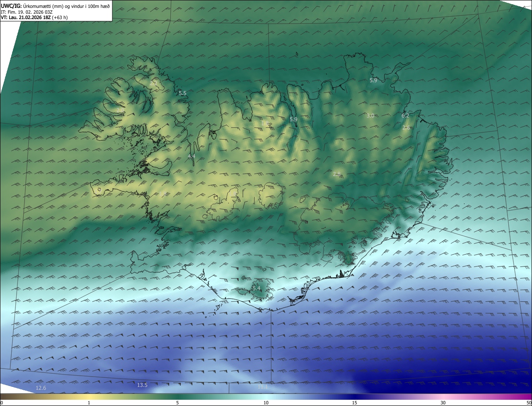The width and height of the screenshot is (532, 406).
Task: Click the 30 tick on the colour scale
Action: pos(443,403)
